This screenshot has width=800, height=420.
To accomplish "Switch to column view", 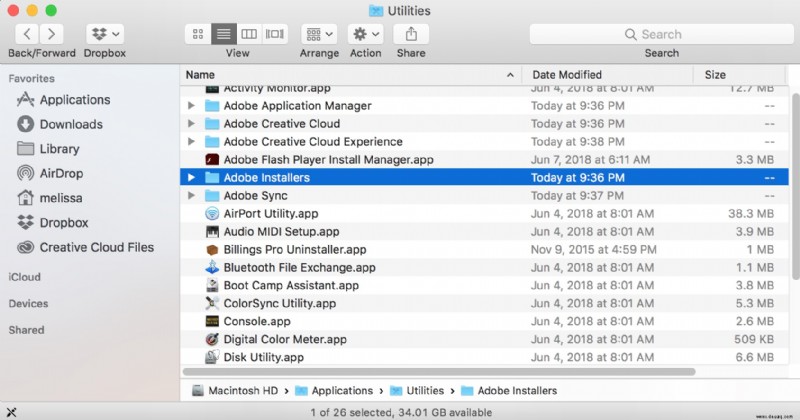I will (249, 34).
